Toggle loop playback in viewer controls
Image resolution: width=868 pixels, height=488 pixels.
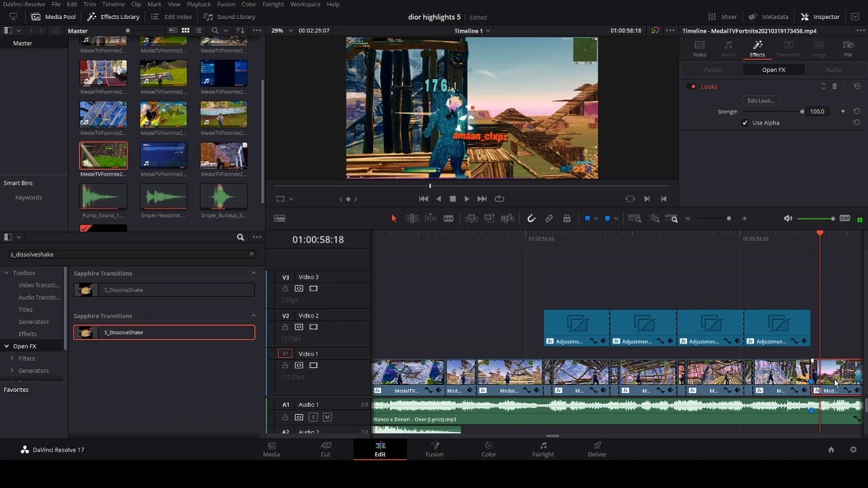point(500,199)
